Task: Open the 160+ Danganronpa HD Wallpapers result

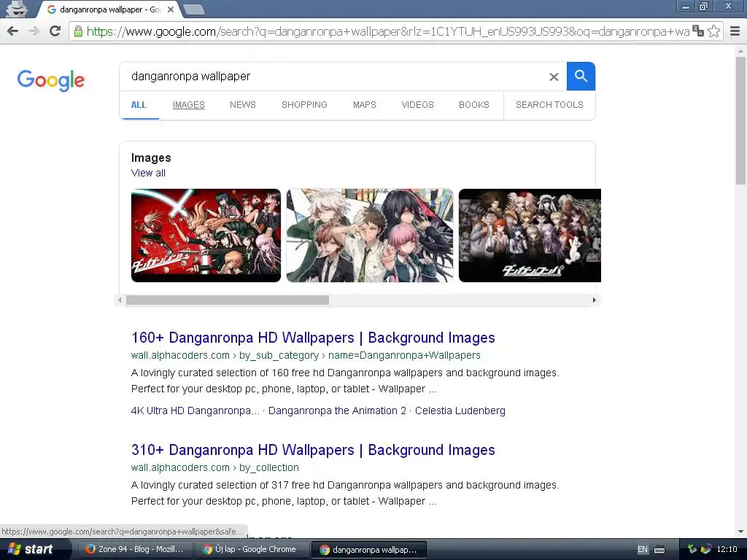Action: pyautogui.click(x=313, y=338)
